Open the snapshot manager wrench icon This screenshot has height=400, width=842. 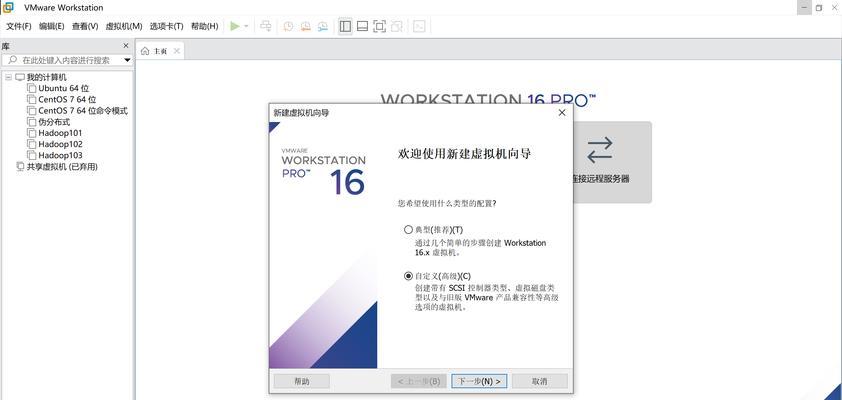(x=323, y=26)
